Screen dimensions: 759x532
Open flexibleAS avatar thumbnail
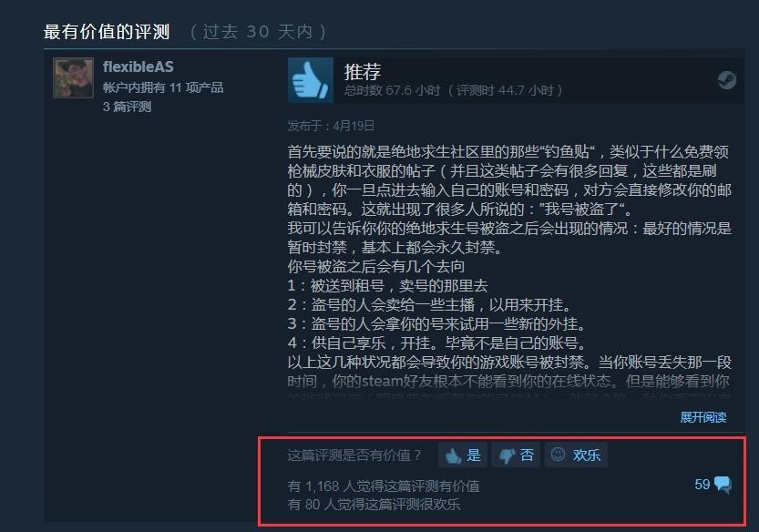73,78
